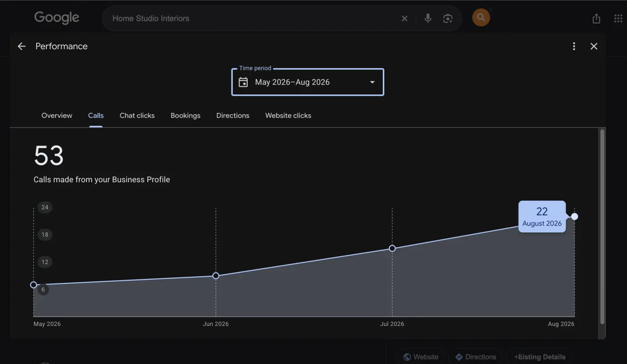This screenshot has height=364, width=627.
Task: Open Google Lens image search
Action: click(447, 18)
